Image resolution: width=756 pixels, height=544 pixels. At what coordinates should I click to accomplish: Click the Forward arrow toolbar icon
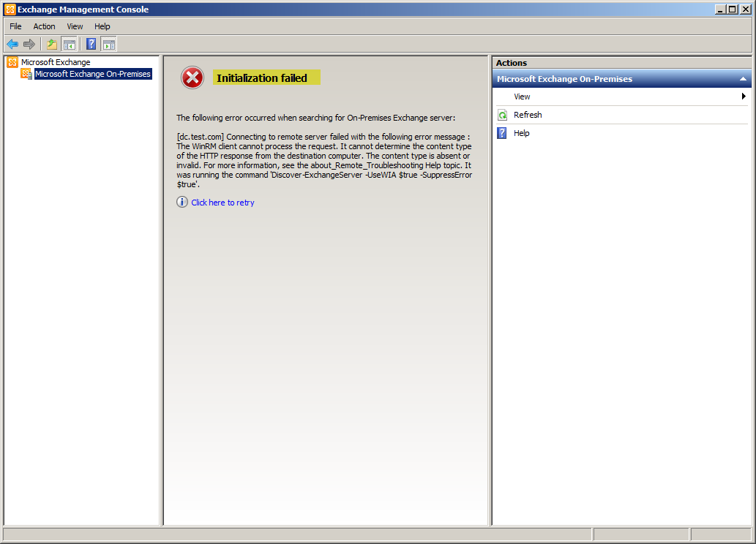point(29,45)
